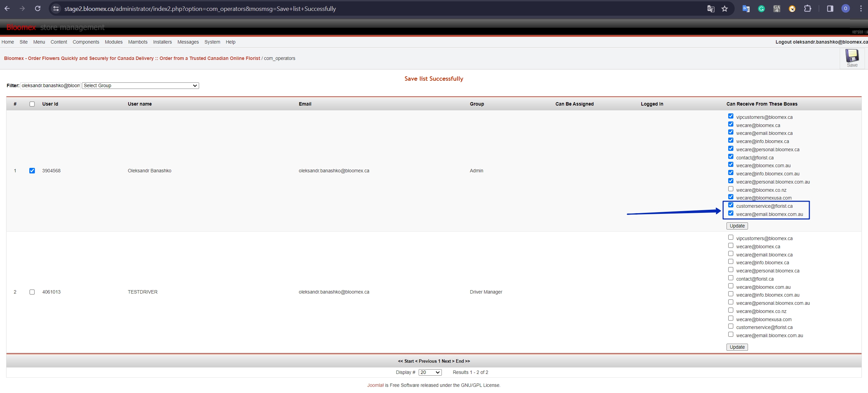Check contact@florist.ca for TESTDRIVER
Image resolution: width=868 pixels, height=393 pixels.
click(x=731, y=278)
